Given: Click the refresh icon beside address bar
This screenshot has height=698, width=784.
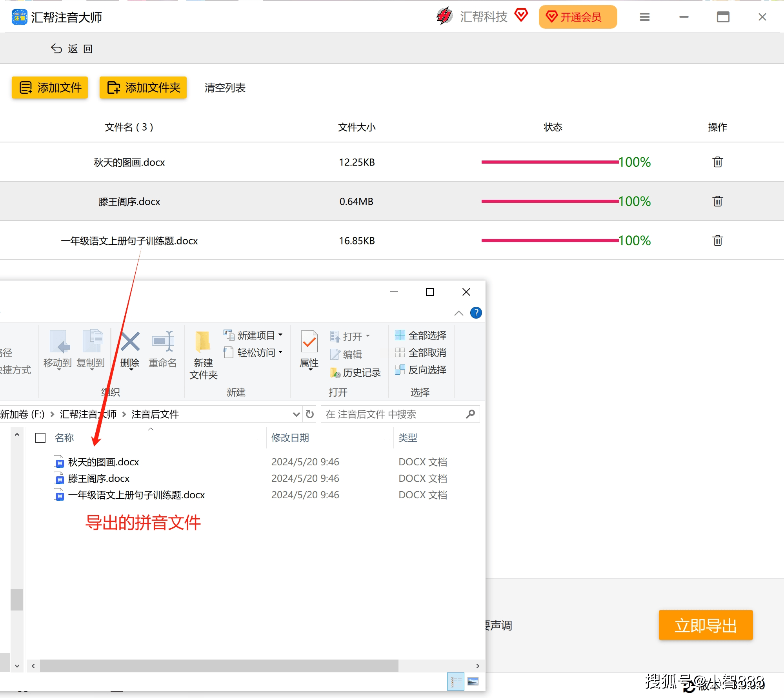Looking at the screenshot, I should 310,414.
